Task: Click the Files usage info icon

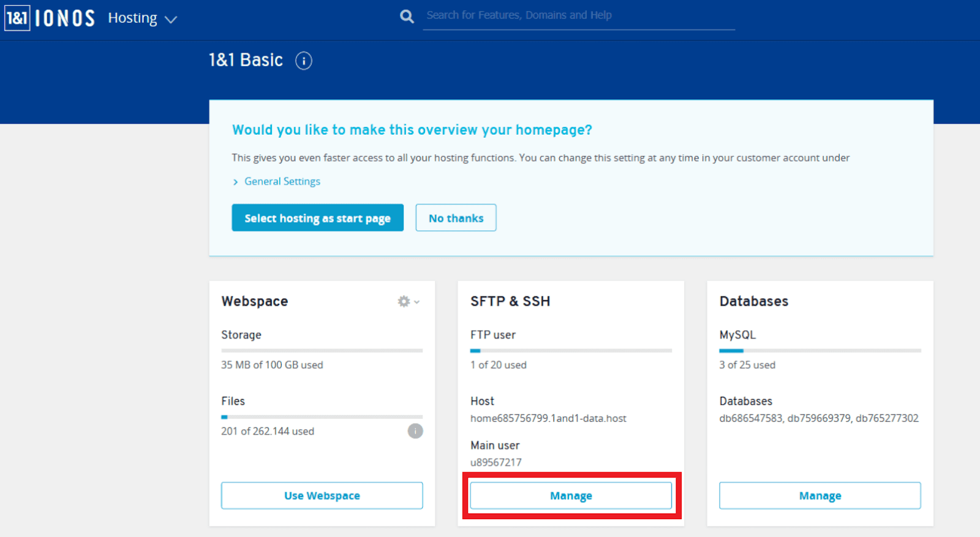Action: (x=415, y=431)
